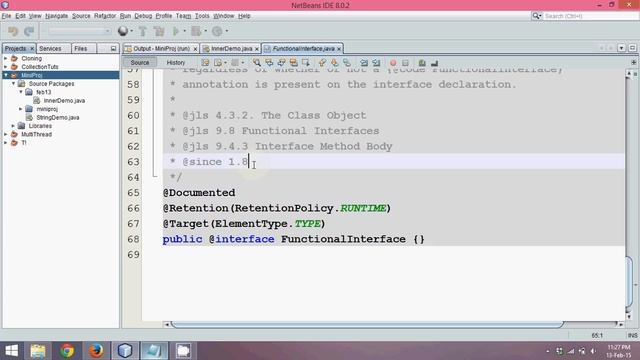Click the Debug Project icon

pos(196,31)
